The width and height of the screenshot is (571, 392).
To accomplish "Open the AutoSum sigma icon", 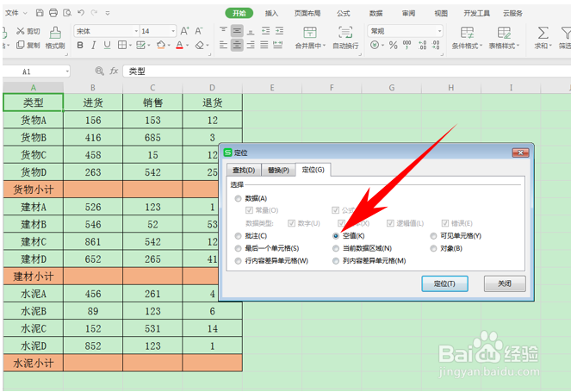I will coord(543,33).
